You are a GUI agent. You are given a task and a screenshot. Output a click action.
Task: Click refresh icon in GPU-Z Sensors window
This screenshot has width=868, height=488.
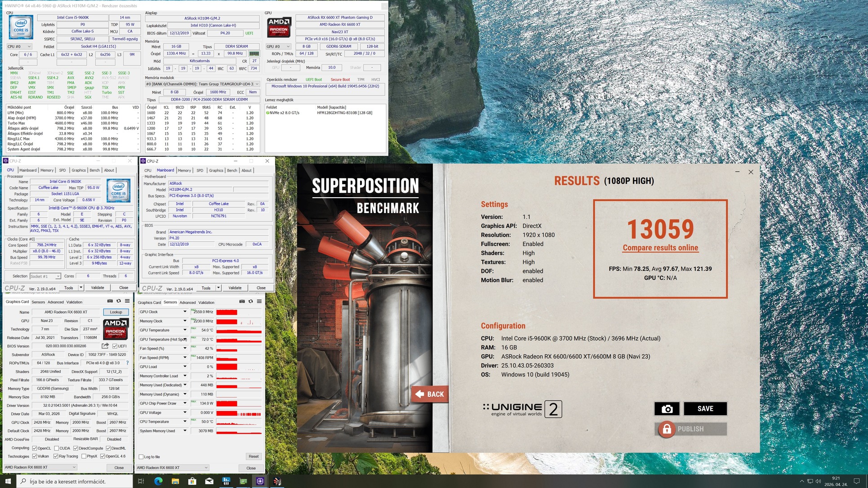251,302
